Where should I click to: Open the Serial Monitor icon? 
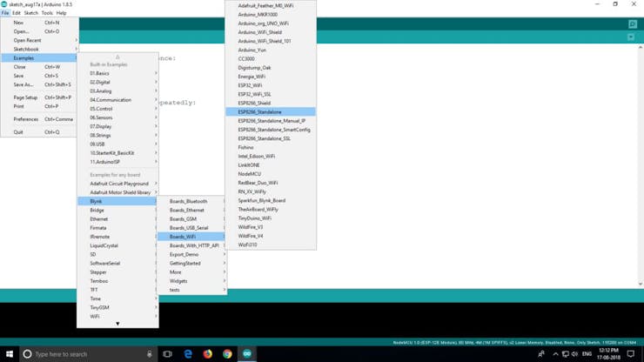[x=633, y=24]
